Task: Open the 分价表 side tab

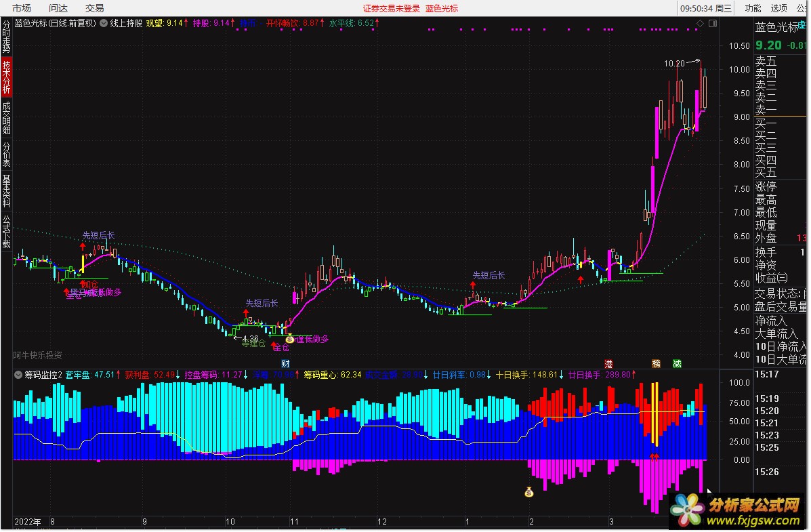Action: tap(6, 155)
